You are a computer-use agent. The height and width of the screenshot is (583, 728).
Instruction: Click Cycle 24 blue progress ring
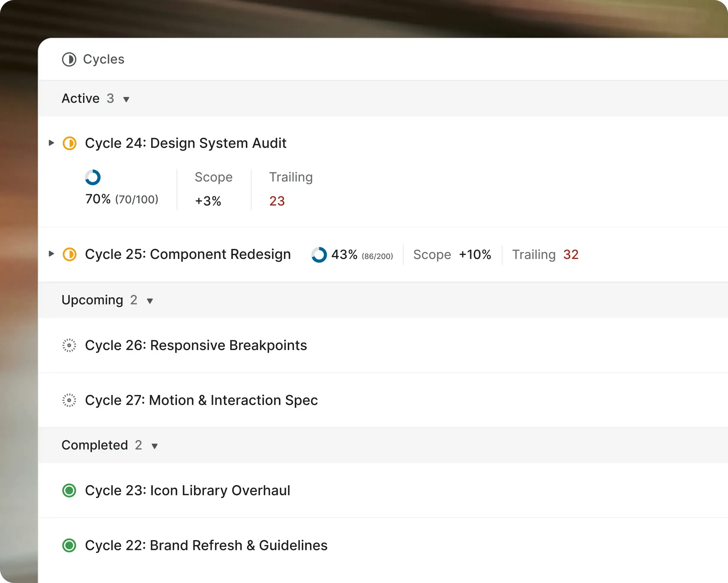click(93, 177)
